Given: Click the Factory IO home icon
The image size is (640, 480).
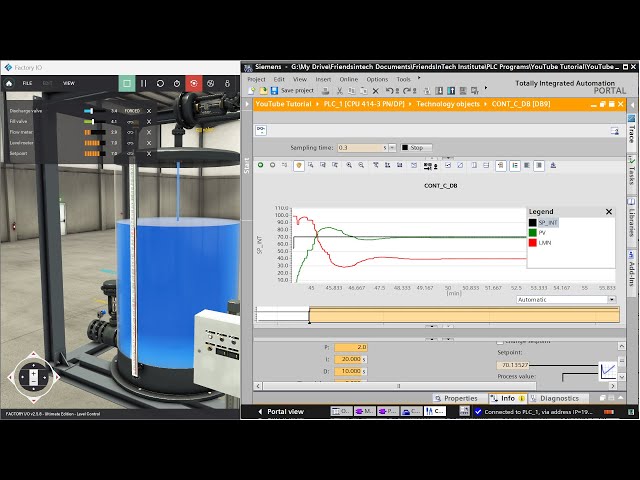Looking at the screenshot, I should click(x=9, y=83).
